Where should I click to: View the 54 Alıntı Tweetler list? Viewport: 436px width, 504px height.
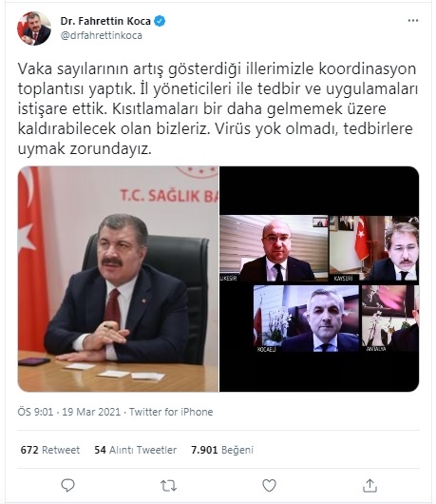136,450
